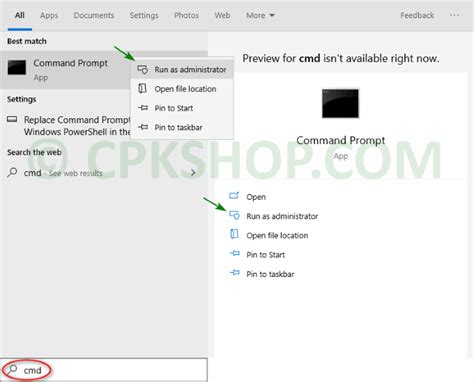The image size is (474, 382).
Task: Click pin icon next to preview Pin to taskbar
Action: pyautogui.click(x=235, y=273)
